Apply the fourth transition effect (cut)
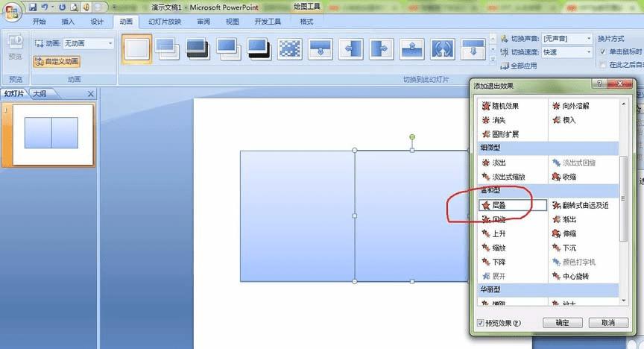Viewport: 644px width, 349px height. 228,49
